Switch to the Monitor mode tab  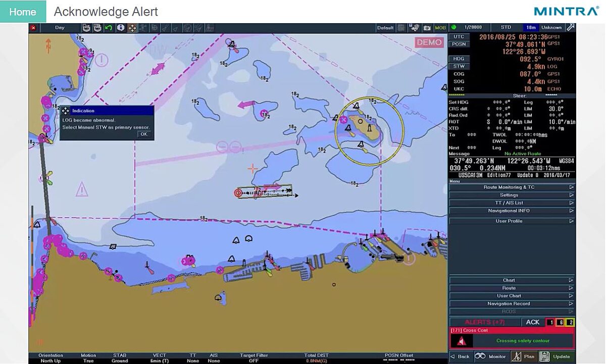tap(491, 356)
